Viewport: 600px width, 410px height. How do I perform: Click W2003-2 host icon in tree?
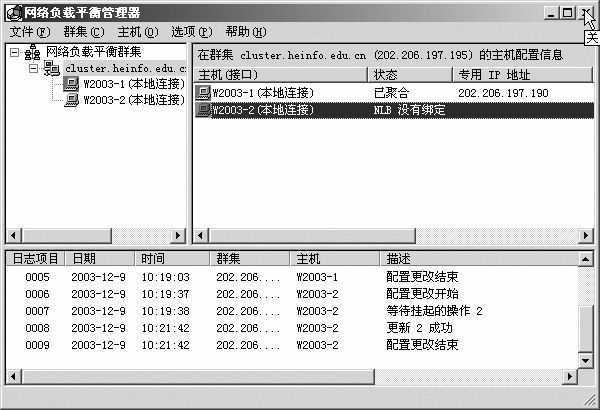point(72,100)
